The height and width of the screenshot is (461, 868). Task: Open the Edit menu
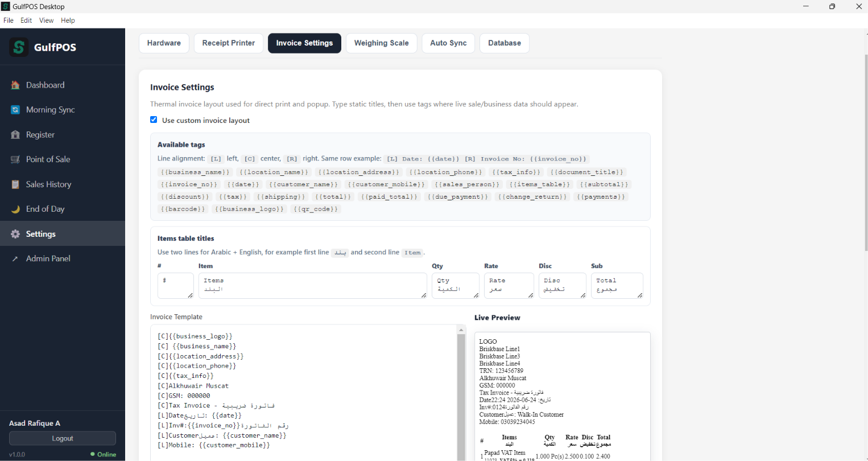coord(26,20)
